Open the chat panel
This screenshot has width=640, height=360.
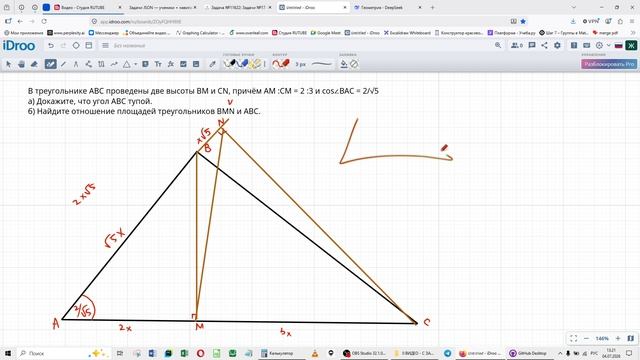(532, 45)
